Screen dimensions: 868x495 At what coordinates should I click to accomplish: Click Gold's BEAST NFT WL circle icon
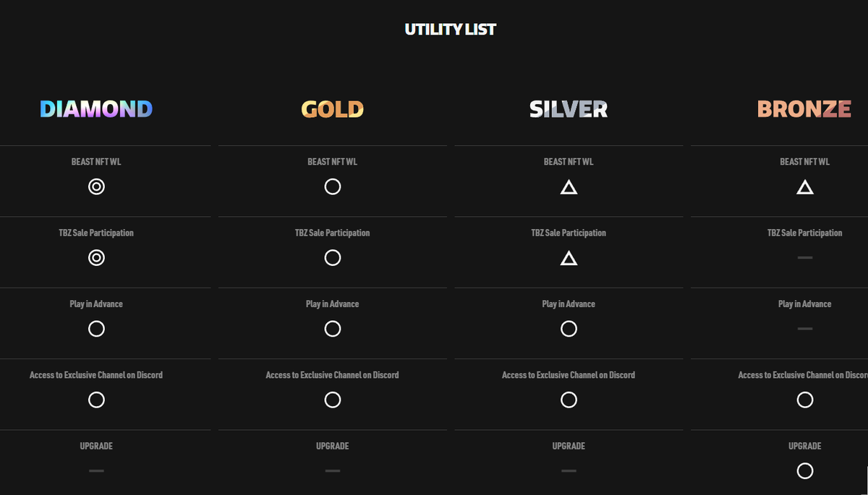[x=333, y=186]
